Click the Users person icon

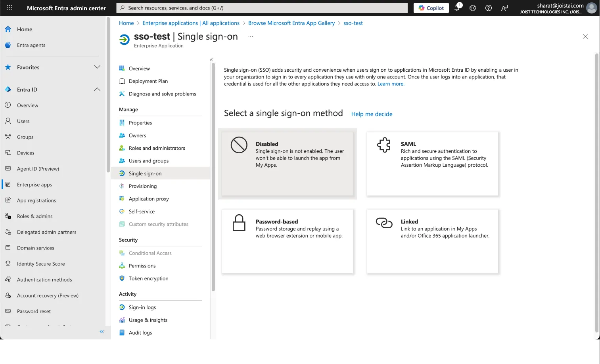point(8,121)
